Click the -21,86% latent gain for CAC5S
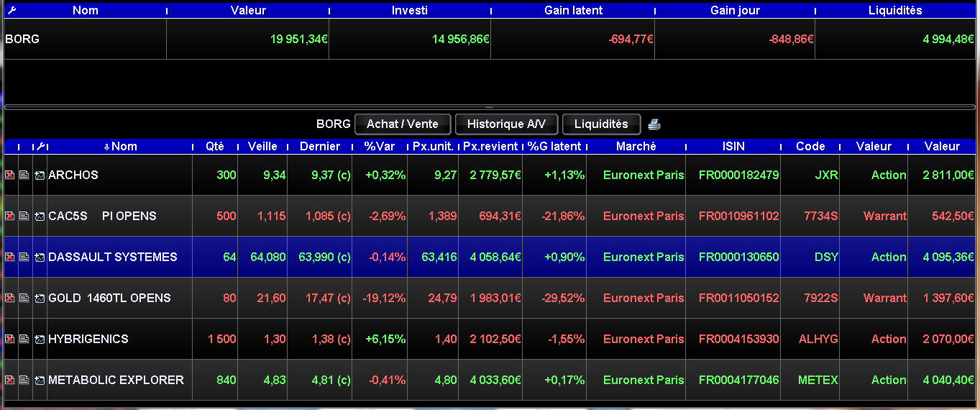The image size is (980, 410). 562,216
